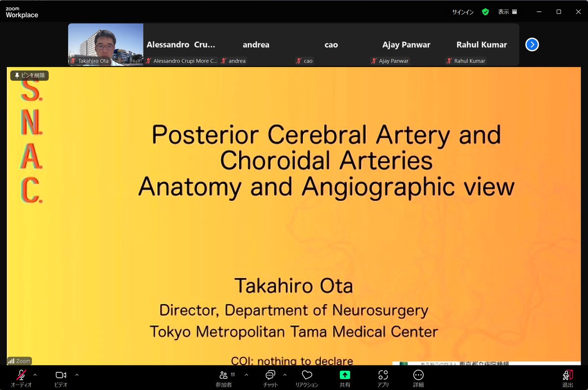Click the green security shield icon

[485, 12]
